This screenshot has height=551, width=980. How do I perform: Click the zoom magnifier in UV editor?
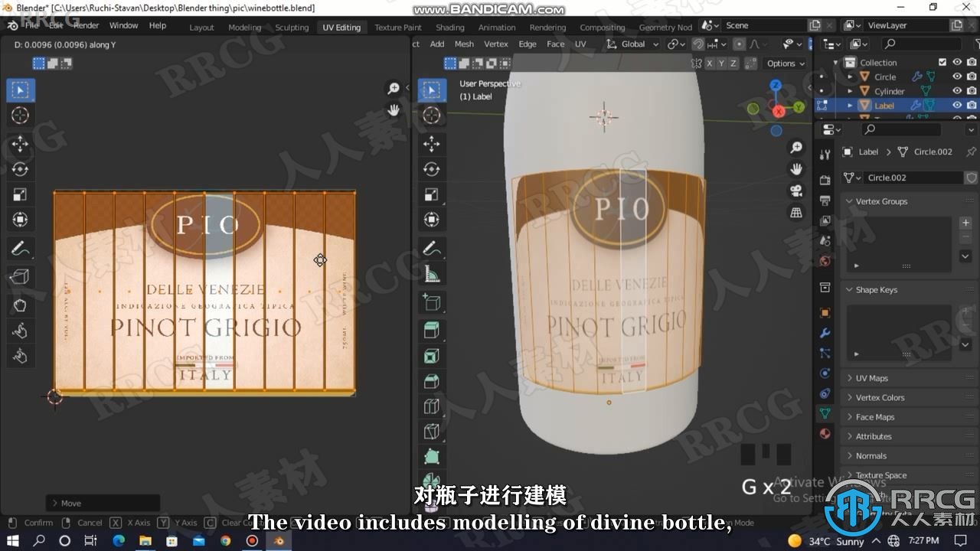click(394, 90)
